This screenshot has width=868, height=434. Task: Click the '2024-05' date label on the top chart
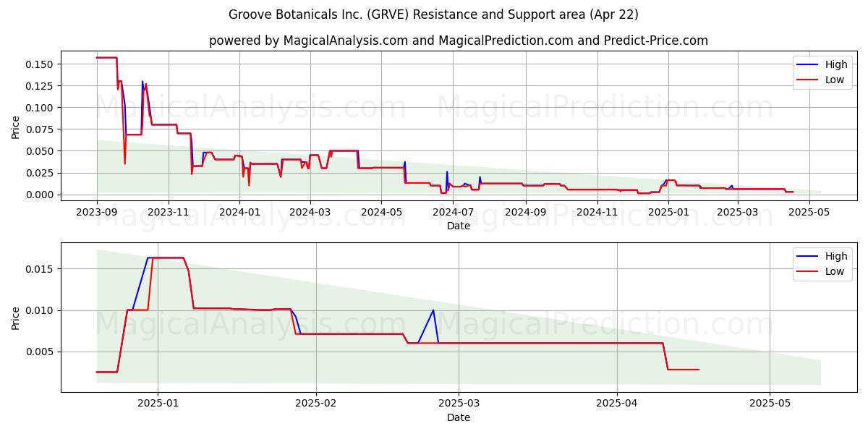click(381, 212)
